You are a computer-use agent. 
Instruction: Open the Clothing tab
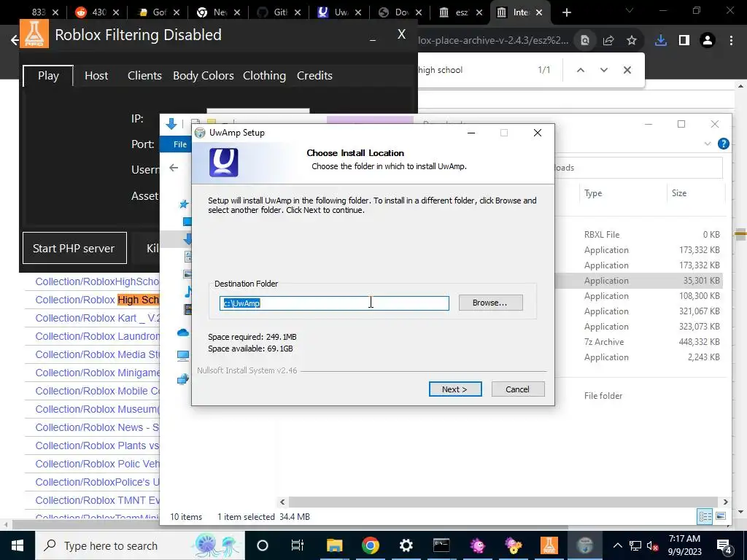[264, 76]
